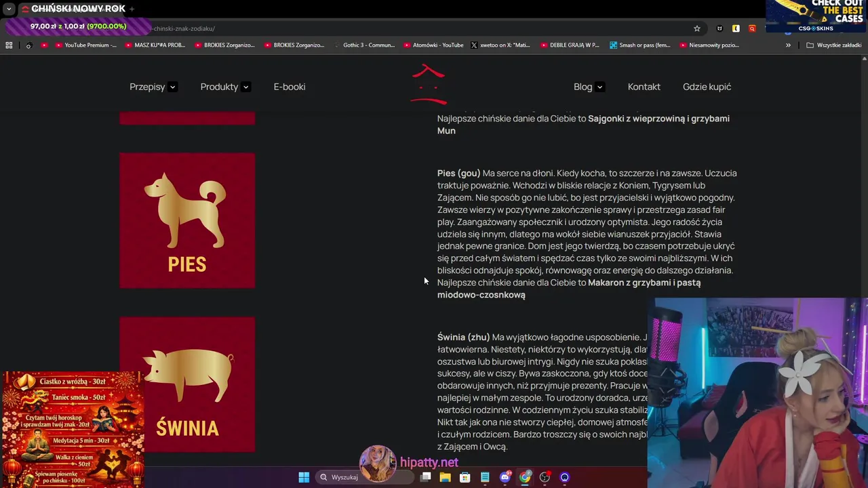
Task: Click the Wyszukaj taskbar search box
Action: point(366,477)
